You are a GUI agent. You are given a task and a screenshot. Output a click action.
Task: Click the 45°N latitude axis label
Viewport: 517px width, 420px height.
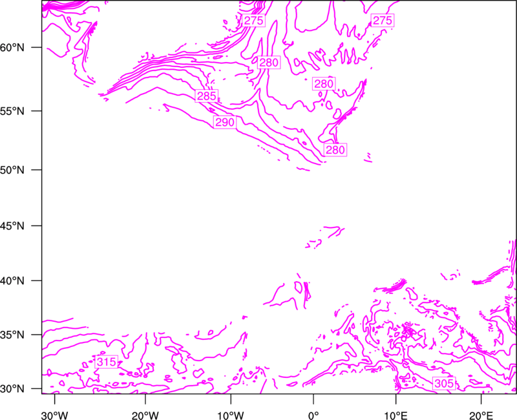tap(12, 226)
